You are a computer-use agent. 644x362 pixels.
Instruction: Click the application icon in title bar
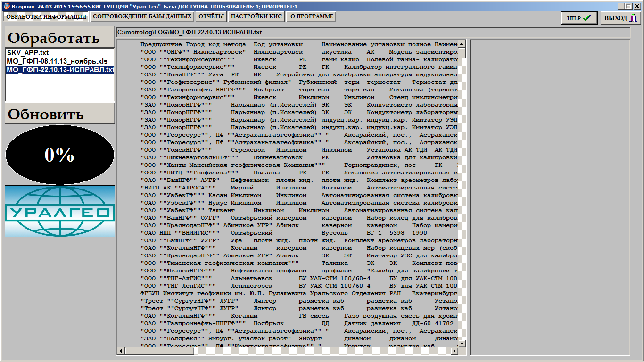[x=6, y=6]
